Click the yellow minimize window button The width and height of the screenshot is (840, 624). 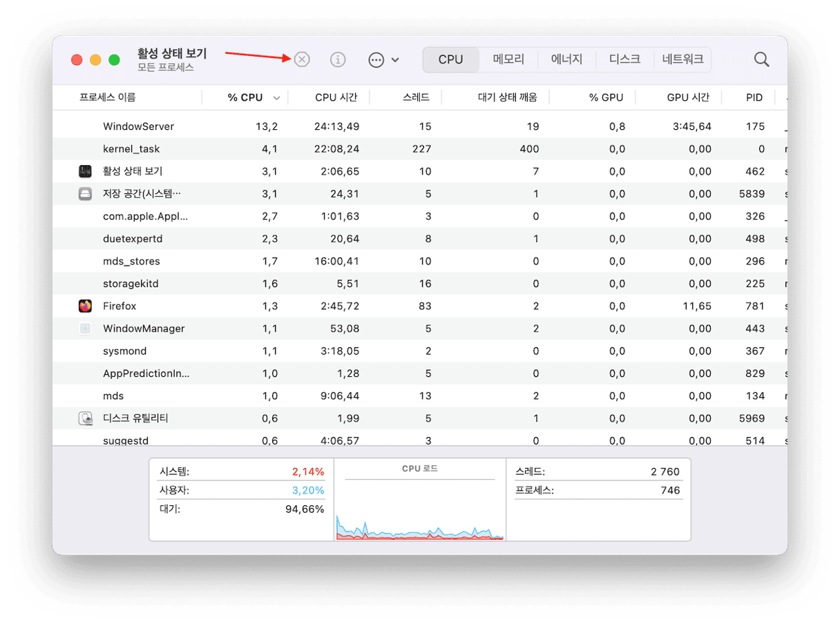click(x=95, y=60)
